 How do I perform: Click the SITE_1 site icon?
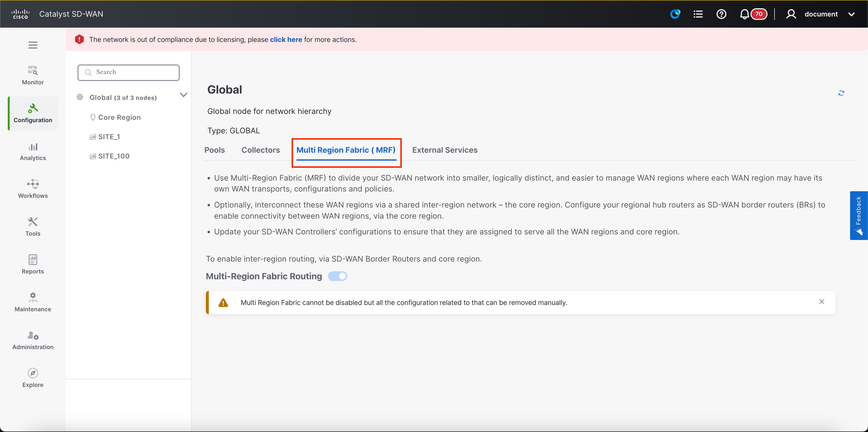93,136
